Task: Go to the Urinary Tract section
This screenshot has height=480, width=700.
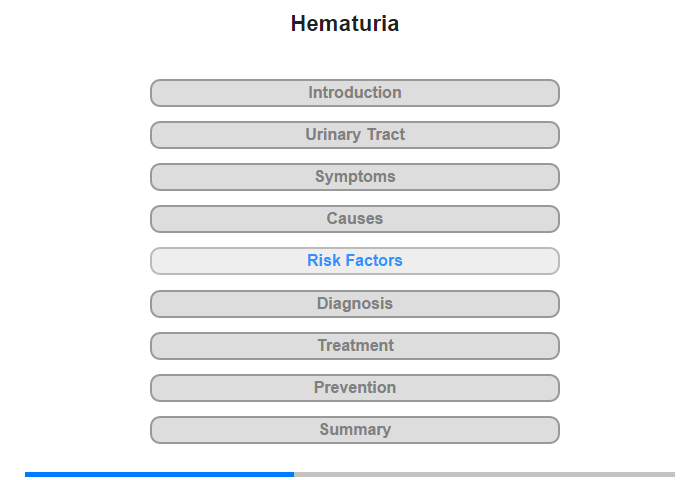Action: tap(354, 135)
